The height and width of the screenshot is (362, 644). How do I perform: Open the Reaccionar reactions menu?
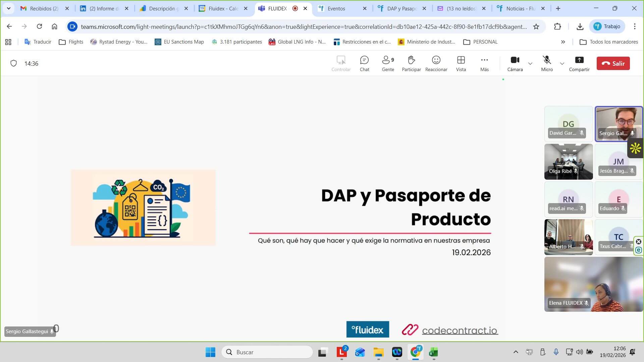[436, 63]
